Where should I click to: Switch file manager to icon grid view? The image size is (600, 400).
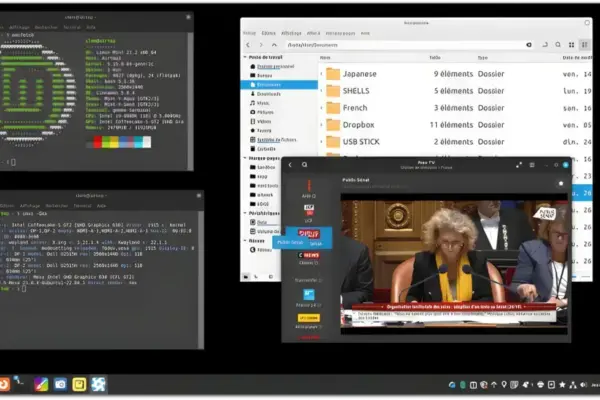(571, 45)
